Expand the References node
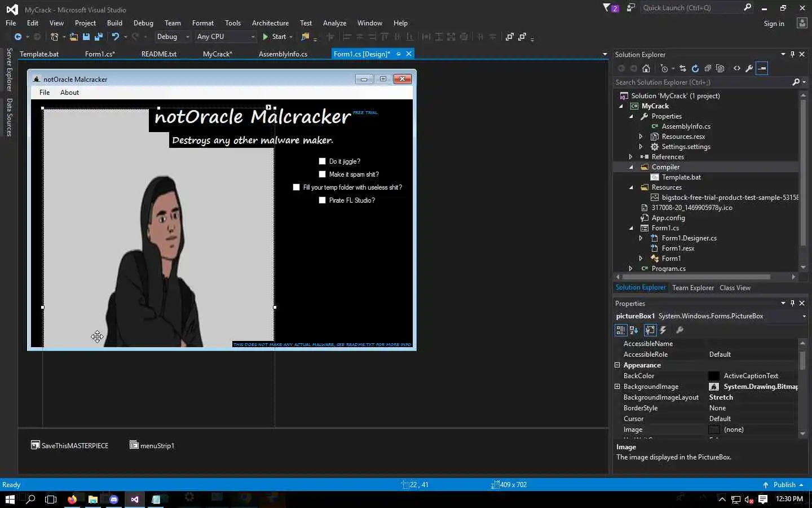This screenshot has width=812, height=508. [x=631, y=157]
